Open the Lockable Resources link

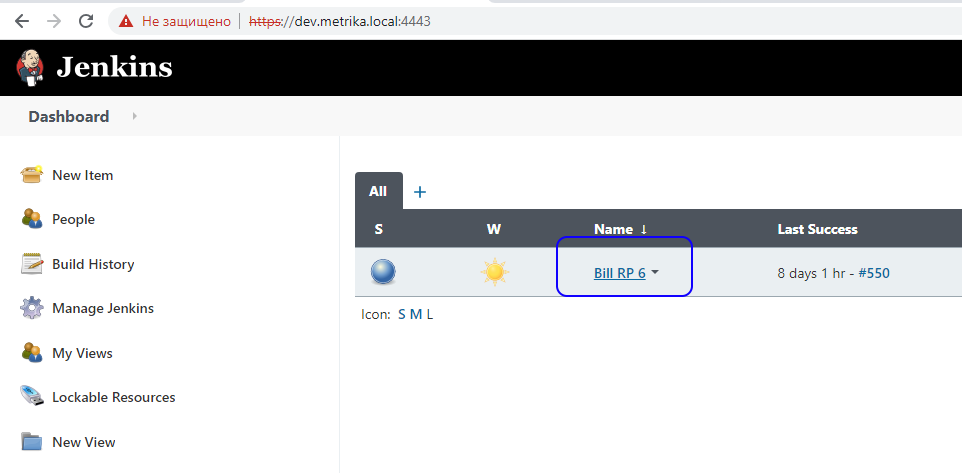pyautogui.click(x=114, y=398)
